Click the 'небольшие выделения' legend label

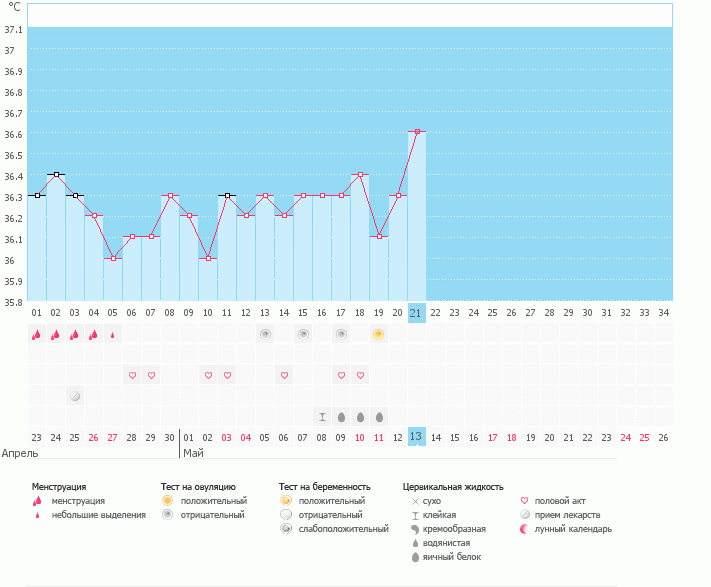click(99, 515)
